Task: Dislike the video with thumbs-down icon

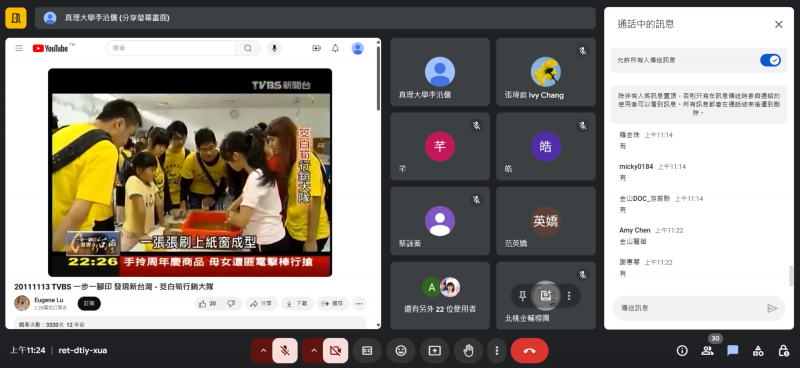Action: tap(232, 304)
